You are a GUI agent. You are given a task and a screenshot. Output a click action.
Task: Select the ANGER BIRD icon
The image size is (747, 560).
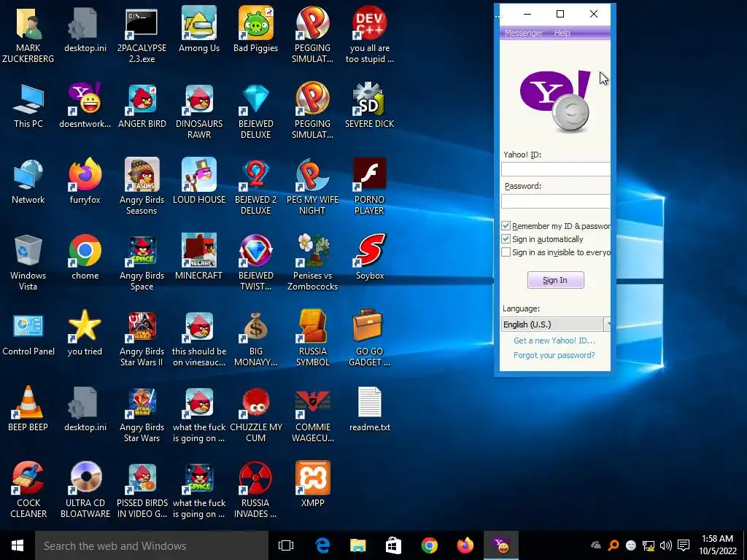[142, 105]
